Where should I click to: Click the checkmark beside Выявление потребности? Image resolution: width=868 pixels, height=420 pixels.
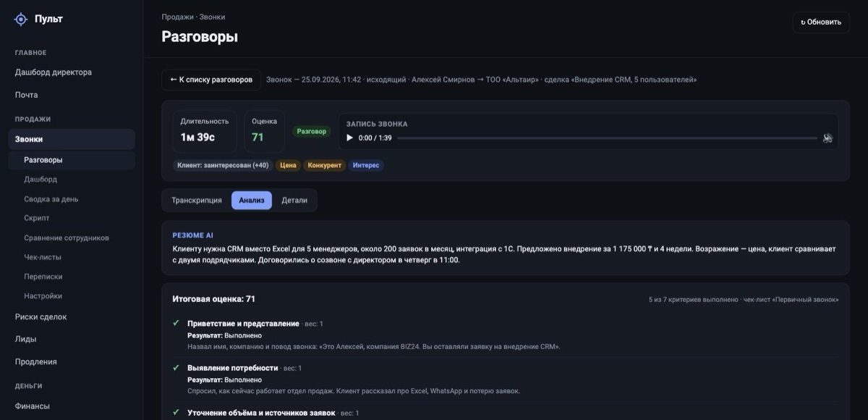pos(176,368)
